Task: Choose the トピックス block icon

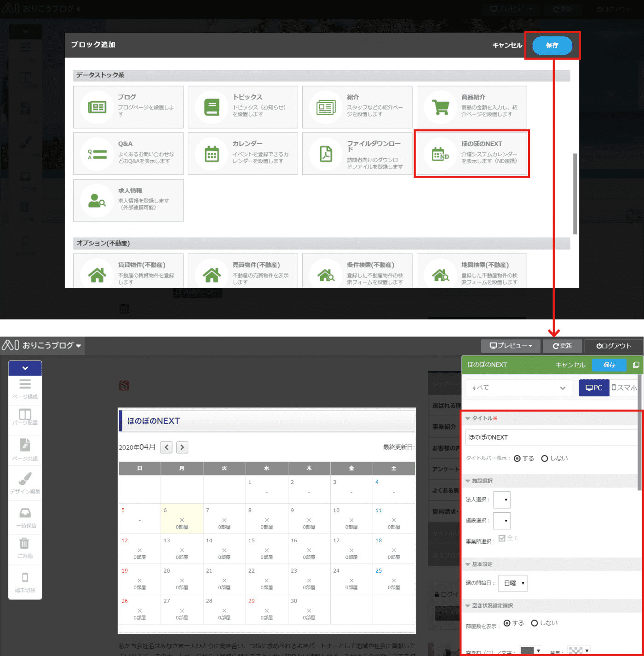Action: [212, 107]
